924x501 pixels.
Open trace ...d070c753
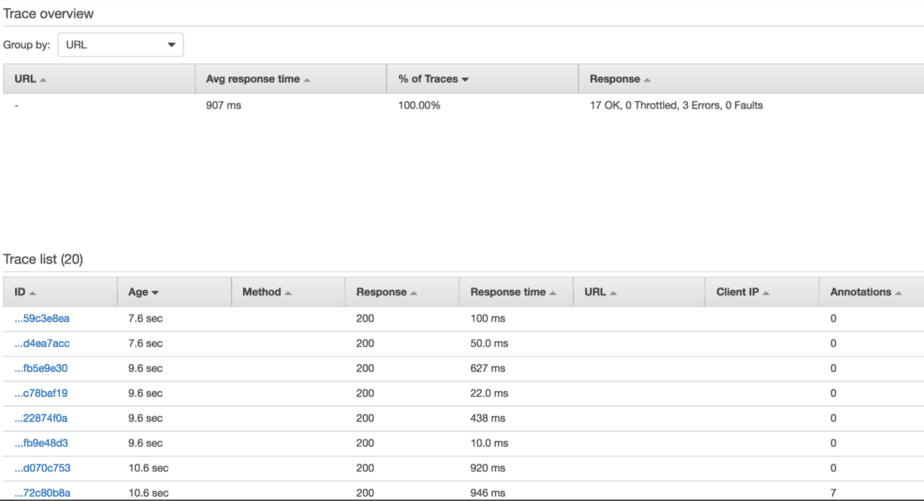(42, 468)
